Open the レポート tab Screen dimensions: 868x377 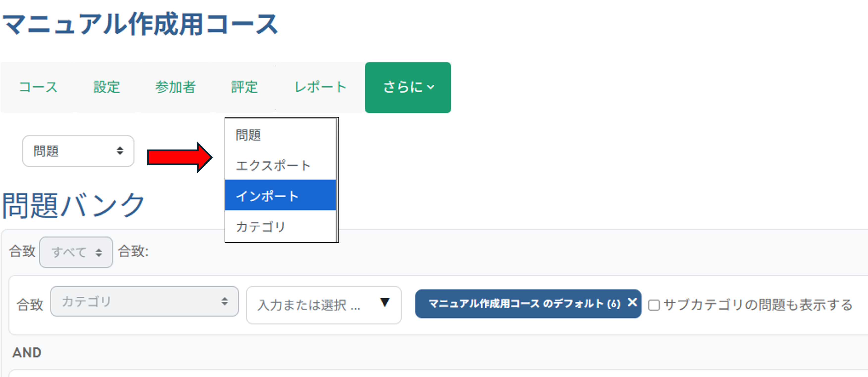click(x=320, y=87)
